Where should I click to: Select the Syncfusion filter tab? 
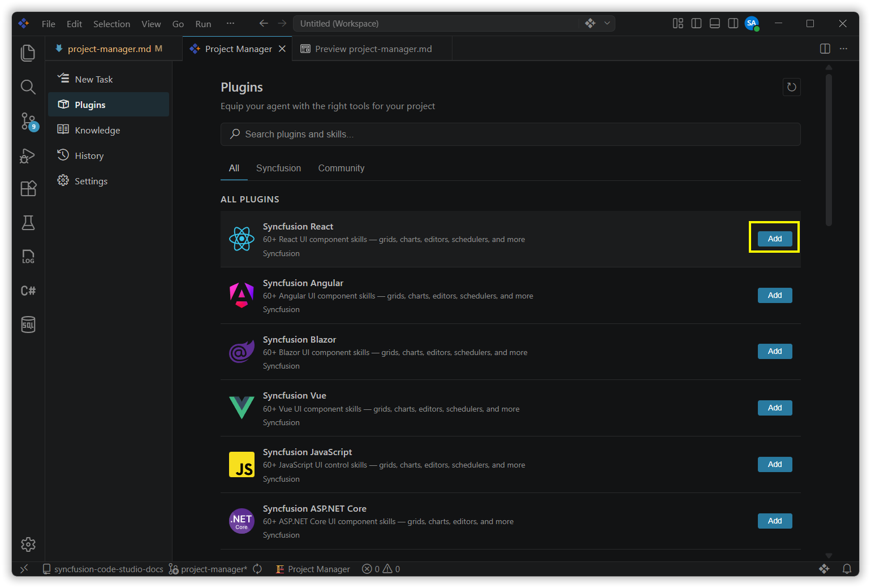[x=278, y=168]
